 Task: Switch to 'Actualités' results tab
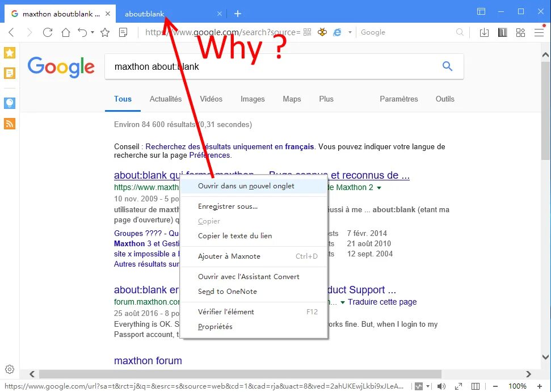point(166,99)
